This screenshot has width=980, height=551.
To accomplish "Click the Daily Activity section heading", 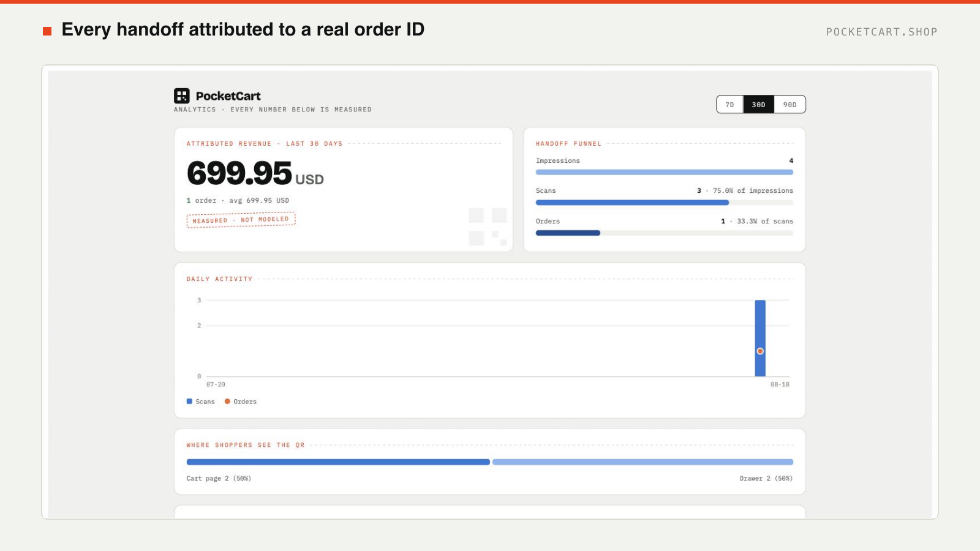I will pyautogui.click(x=219, y=279).
